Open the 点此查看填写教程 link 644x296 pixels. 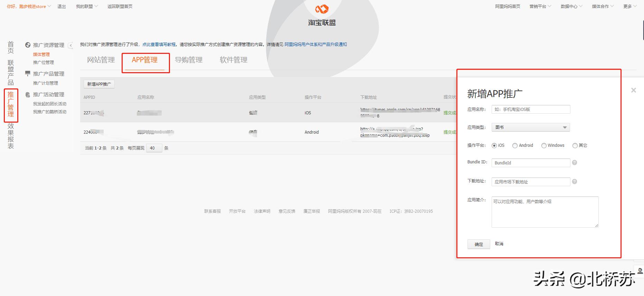(x=159, y=45)
